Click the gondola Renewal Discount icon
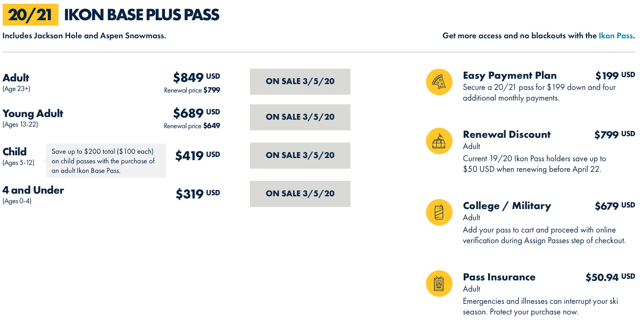 pyautogui.click(x=439, y=142)
